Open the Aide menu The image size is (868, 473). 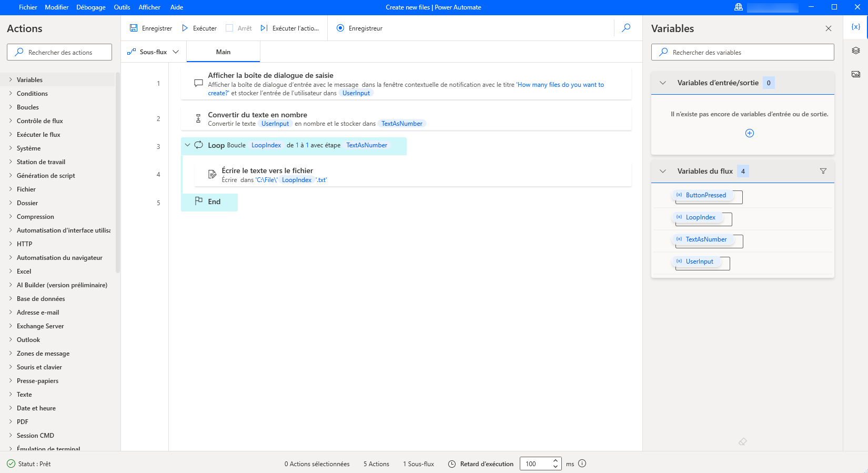tap(177, 7)
